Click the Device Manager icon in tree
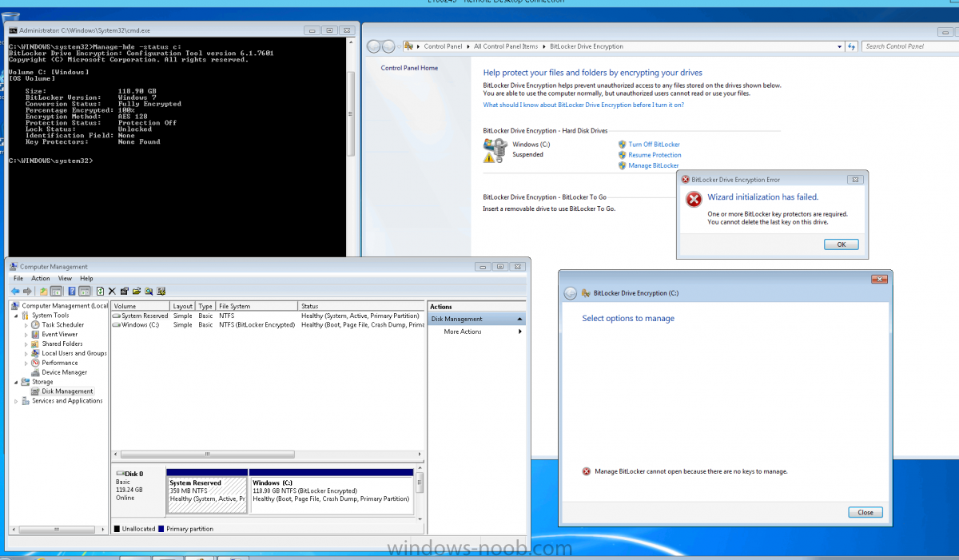The image size is (959, 560). [x=35, y=372]
